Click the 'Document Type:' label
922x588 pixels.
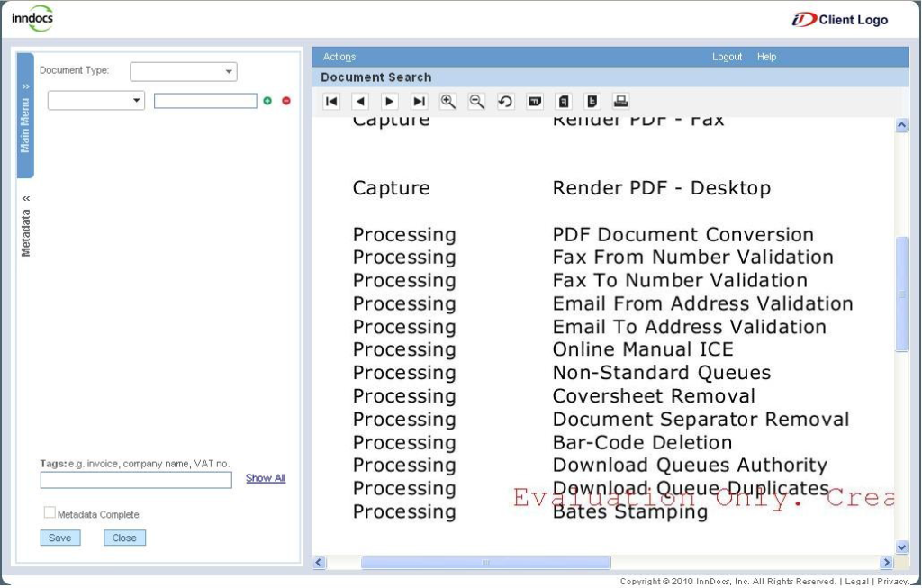click(x=74, y=70)
